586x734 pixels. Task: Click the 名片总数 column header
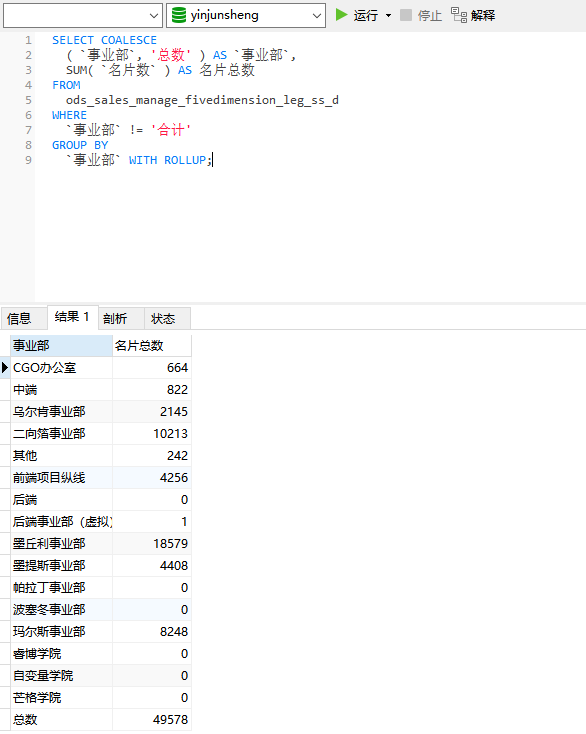[152, 345]
